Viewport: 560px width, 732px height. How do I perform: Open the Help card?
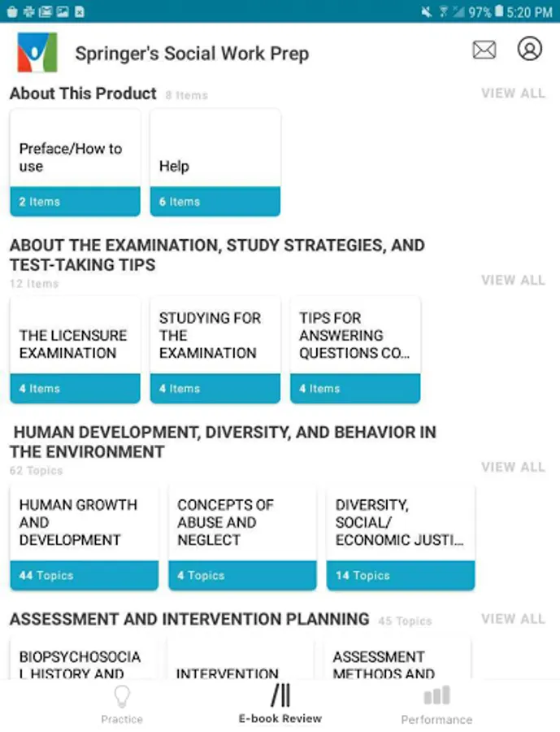coord(215,163)
